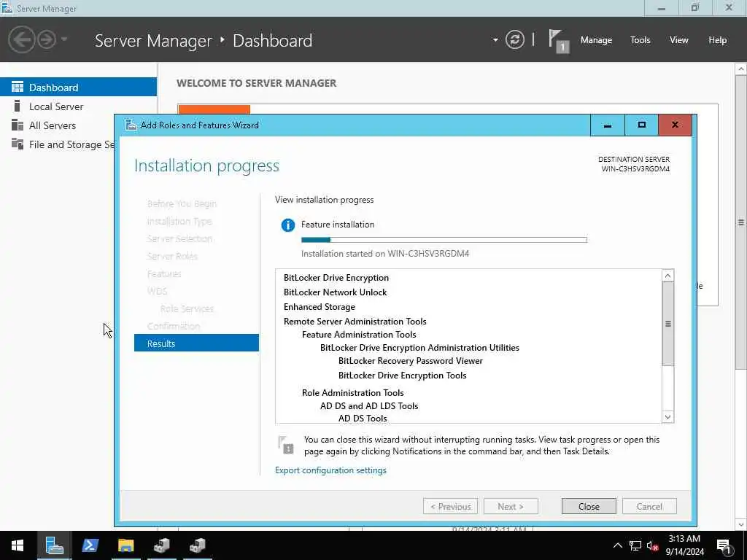
Task: Open File Explorer from the taskbar
Action: 125,545
